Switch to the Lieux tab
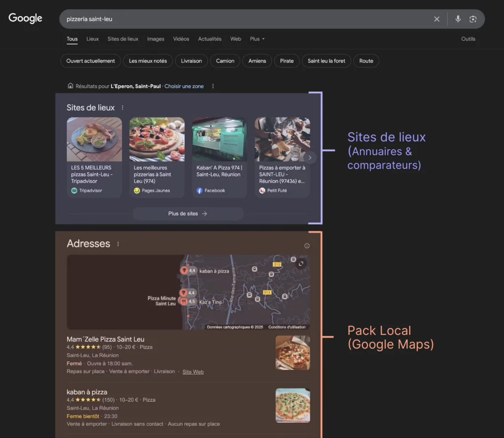Image resolution: width=504 pixels, height=438 pixels. (93, 39)
